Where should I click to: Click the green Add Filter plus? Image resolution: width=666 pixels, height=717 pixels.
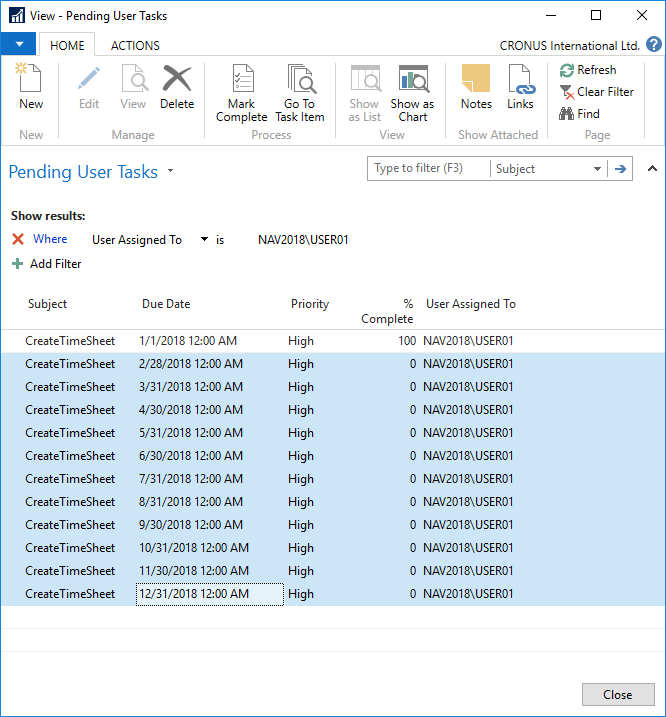17,264
